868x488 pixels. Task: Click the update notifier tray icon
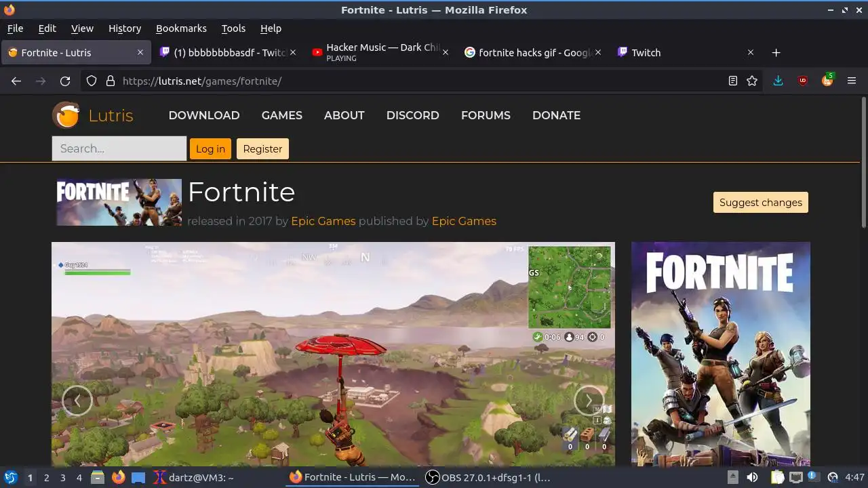(814, 477)
